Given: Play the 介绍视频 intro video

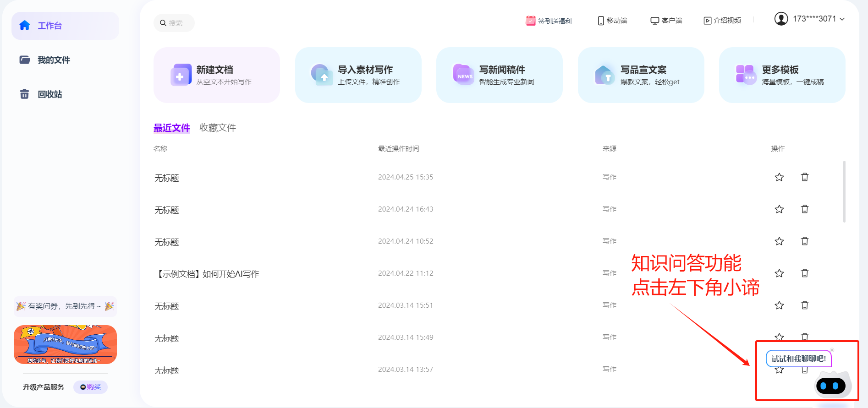Looking at the screenshot, I should pos(722,21).
